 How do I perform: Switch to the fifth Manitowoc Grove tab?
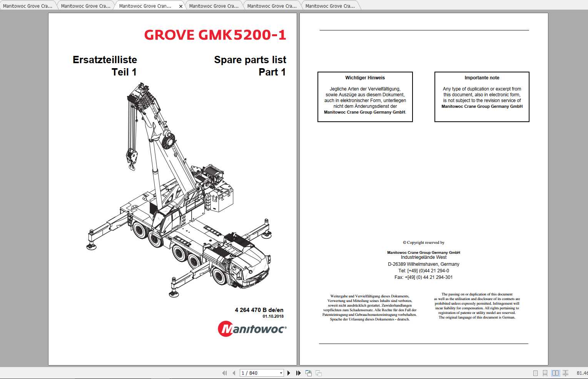[x=272, y=6]
